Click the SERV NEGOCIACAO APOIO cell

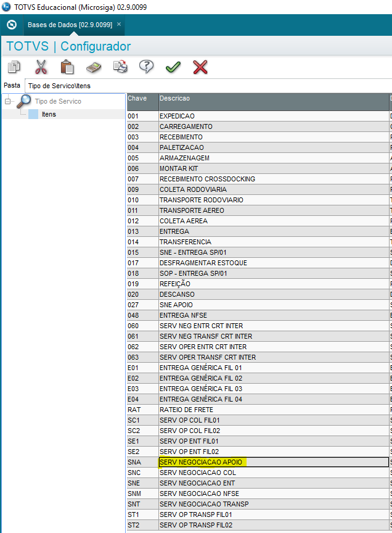pyautogui.click(x=274, y=462)
